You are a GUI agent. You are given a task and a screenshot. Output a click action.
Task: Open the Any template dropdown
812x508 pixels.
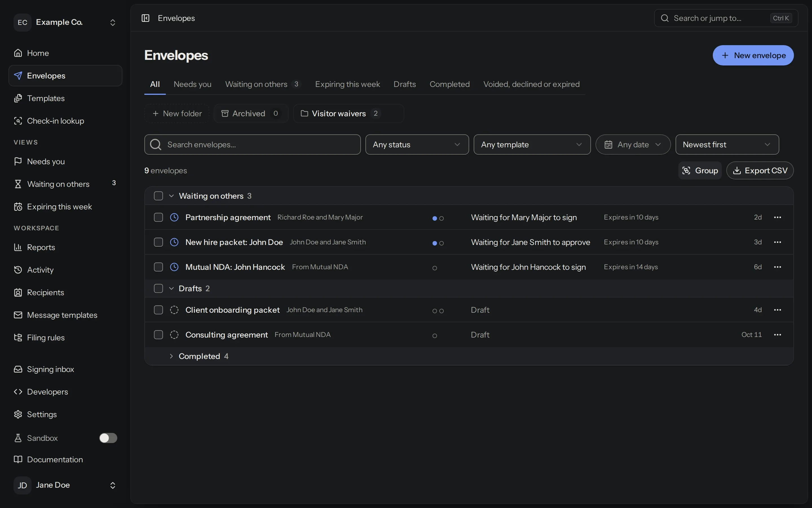click(532, 144)
